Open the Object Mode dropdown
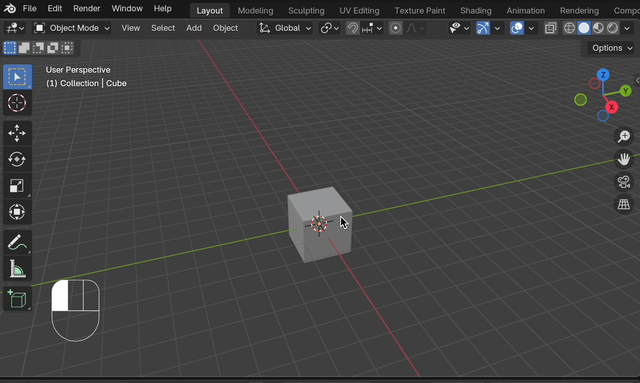The width and height of the screenshot is (640, 383). coord(72,28)
